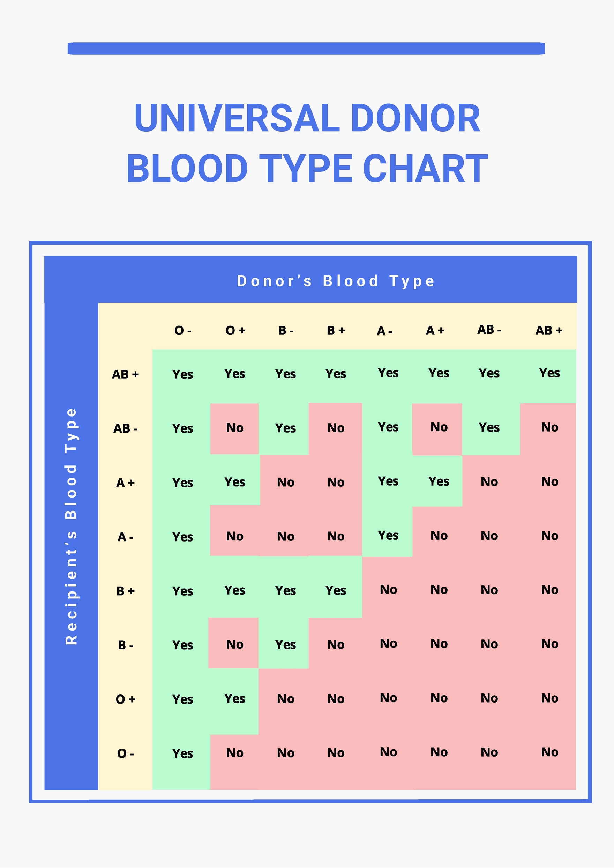Screen dimensions: 614x868
Task: Select the O - recipient row label
Action: tap(125, 753)
